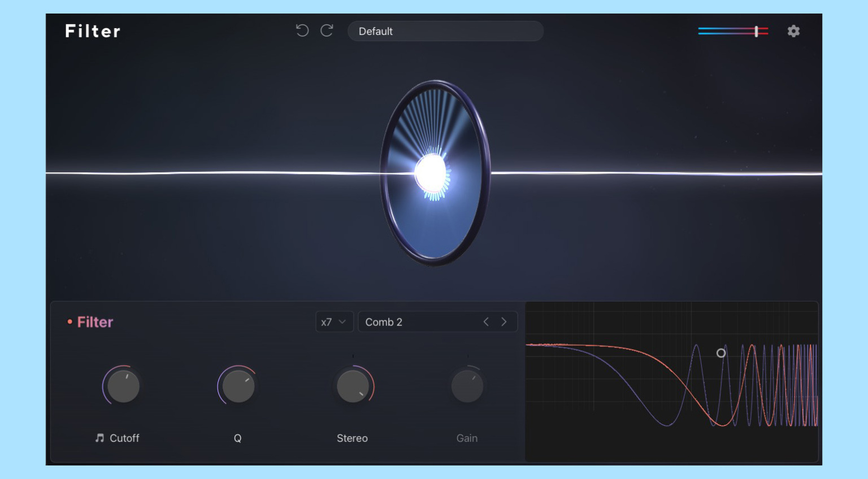868x479 pixels.
Task: Click the Q resonance knob
Action: click(x=238, y=386)
